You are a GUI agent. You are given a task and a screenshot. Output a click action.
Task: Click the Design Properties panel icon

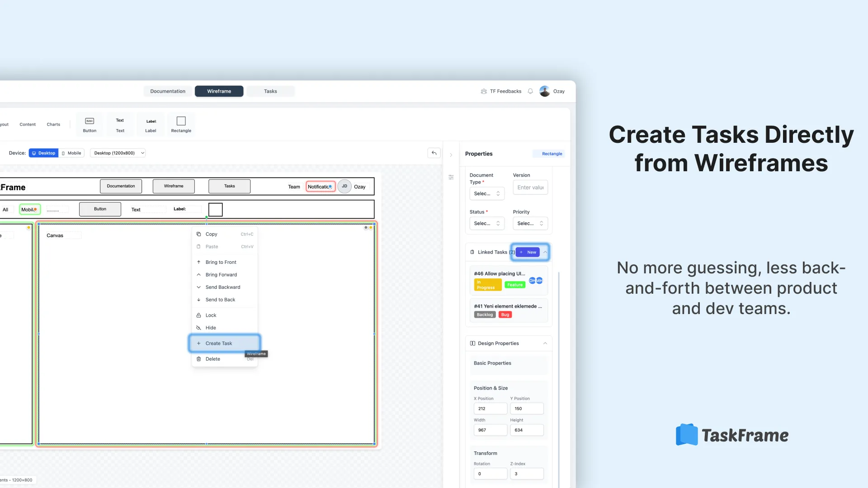pyautogui.click(x=472, y=343)
